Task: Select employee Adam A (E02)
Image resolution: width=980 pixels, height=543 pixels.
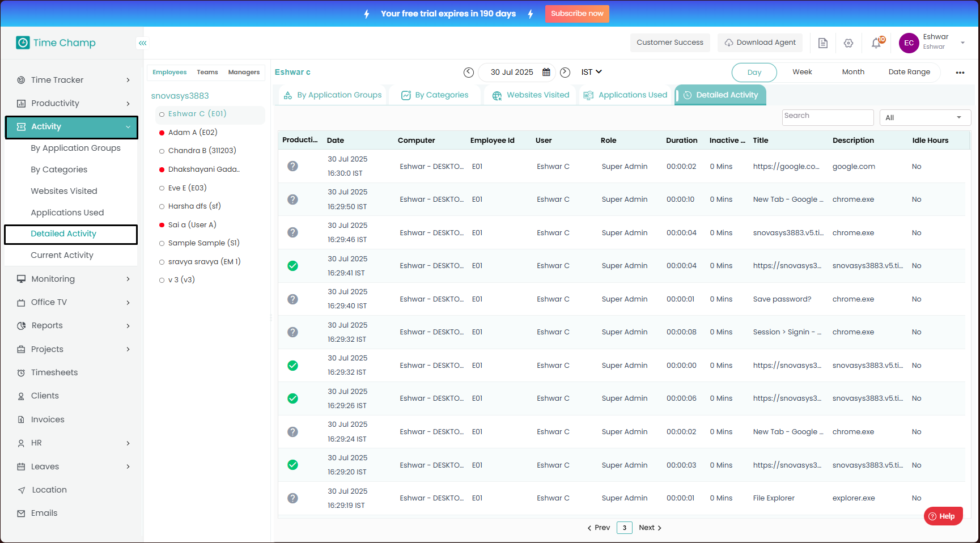Action: pyautogui.click(x=193, y=133)
